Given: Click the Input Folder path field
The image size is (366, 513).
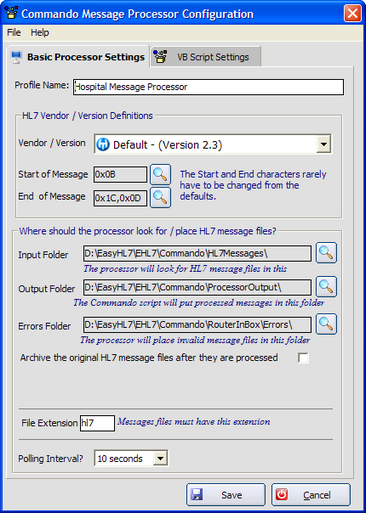Looking at the screenshot, I should coord(197,254).
